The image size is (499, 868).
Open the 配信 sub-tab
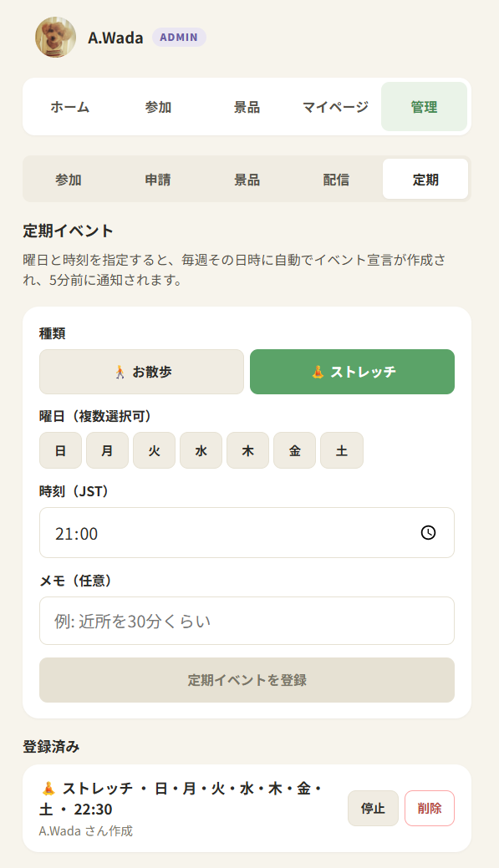point(336,178)
